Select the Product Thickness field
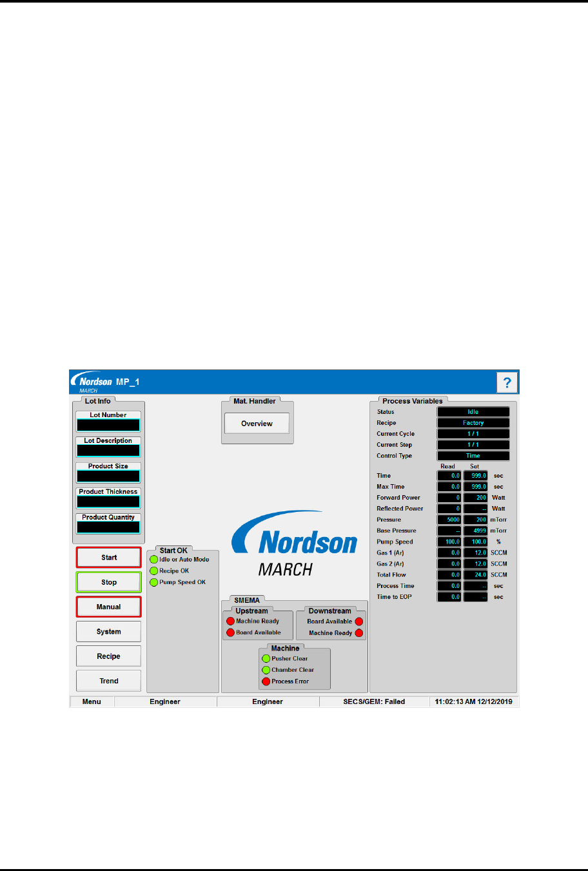Screen dimensions: 588x871 (x=108, y=502)
